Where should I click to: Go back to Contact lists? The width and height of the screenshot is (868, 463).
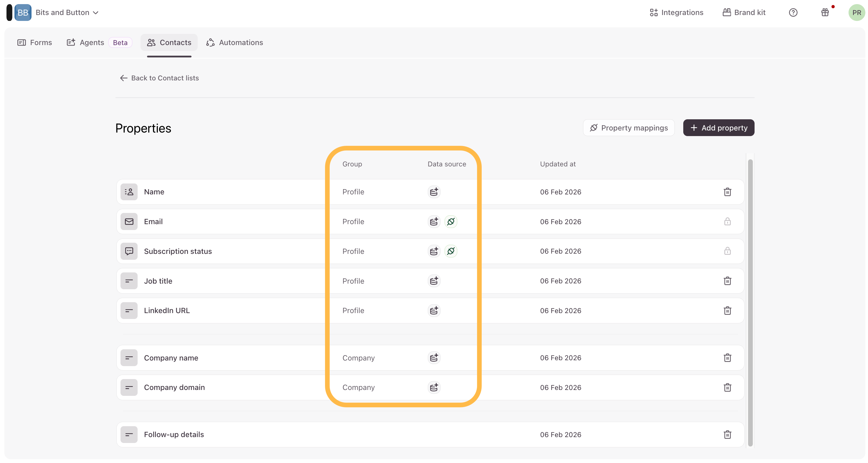(159, 78)
